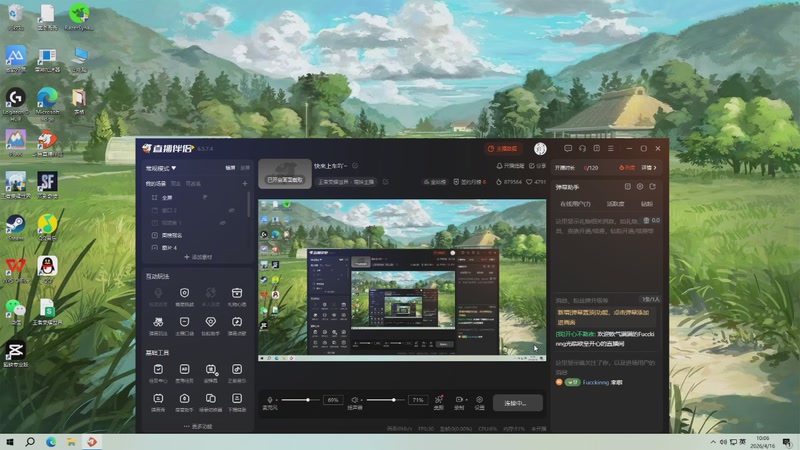Select the second scene tab beside 我的场景

(x=176, y=183)
